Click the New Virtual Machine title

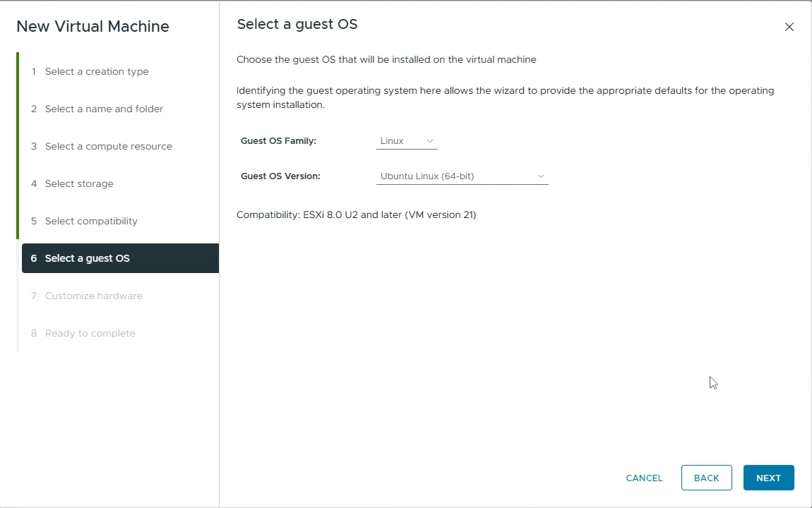click(92, 26)
